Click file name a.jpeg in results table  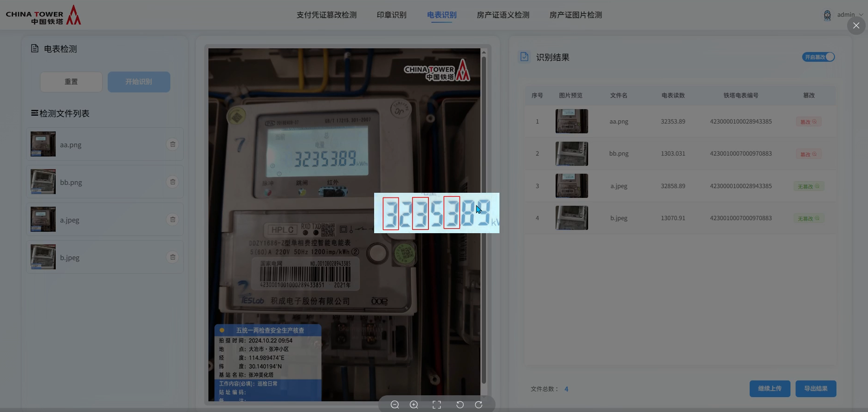[619, 186]
